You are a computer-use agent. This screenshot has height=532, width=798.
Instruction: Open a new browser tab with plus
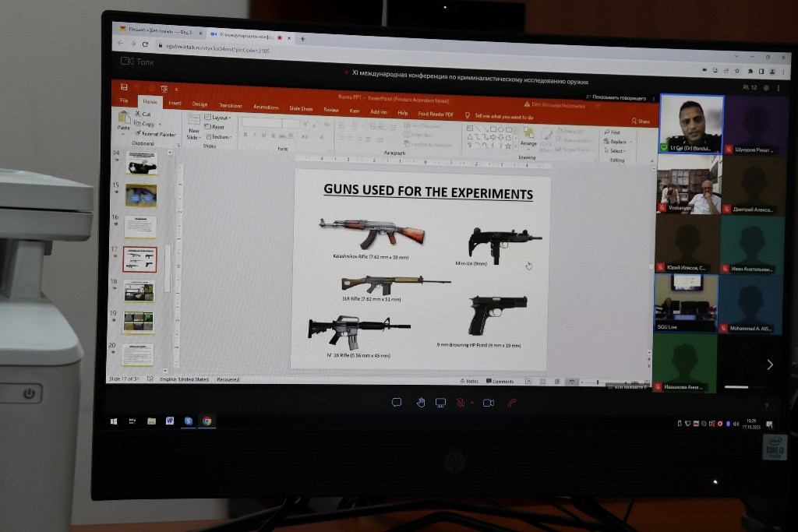tap(303, 38)
